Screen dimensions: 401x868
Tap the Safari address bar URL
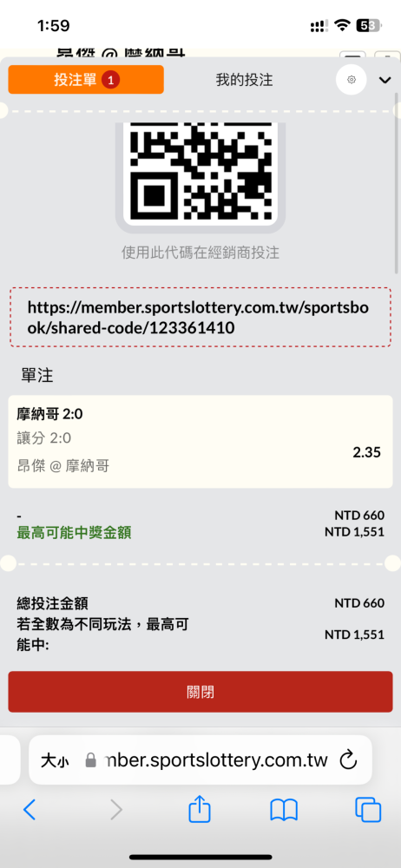pos(216,760)
